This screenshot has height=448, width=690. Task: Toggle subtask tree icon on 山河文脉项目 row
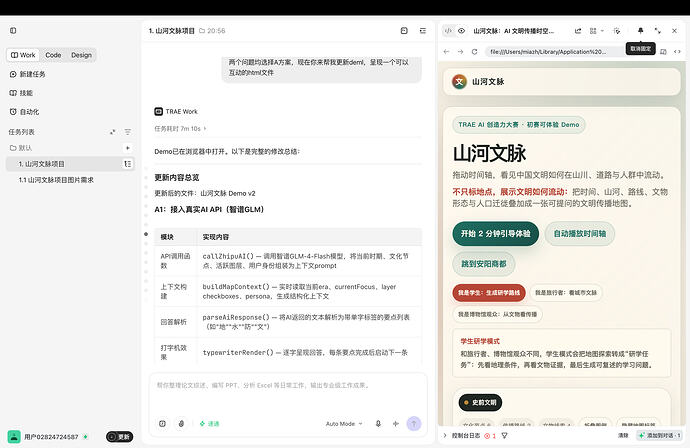[x=128, y=164]
